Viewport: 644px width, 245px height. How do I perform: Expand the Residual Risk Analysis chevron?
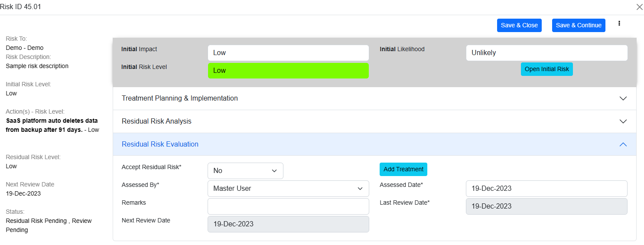[623, 121]
